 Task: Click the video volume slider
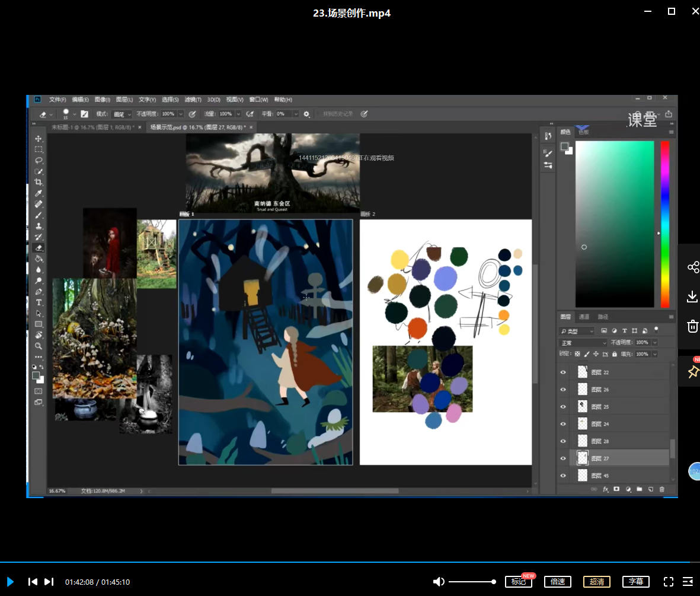pos(471,582)
